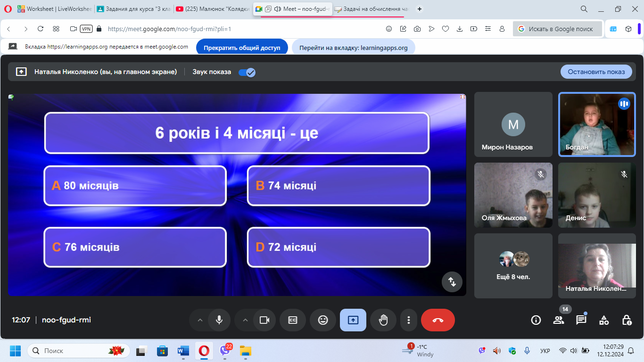Open emoji reactions in Meet
Viewport: 644px width, 362px height.
point(323,320)
